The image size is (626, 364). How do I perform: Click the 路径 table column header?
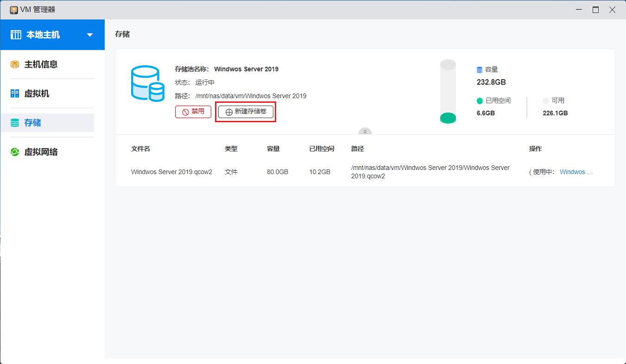click(358, 149)
